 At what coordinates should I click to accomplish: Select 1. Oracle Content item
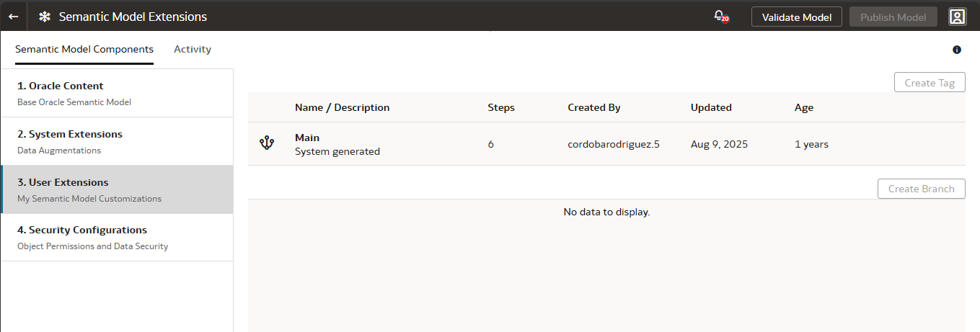pos(117,93)
